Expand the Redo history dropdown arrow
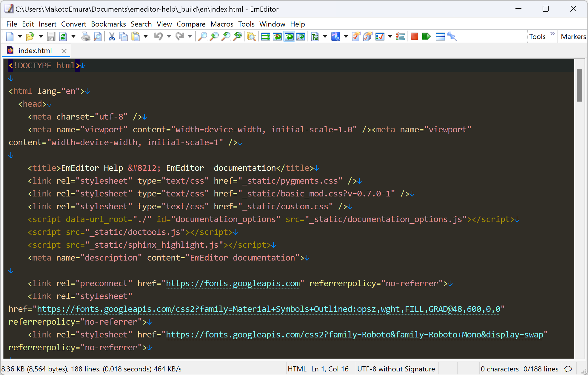Viewport: 588px width, 375px height. [190, 37]
